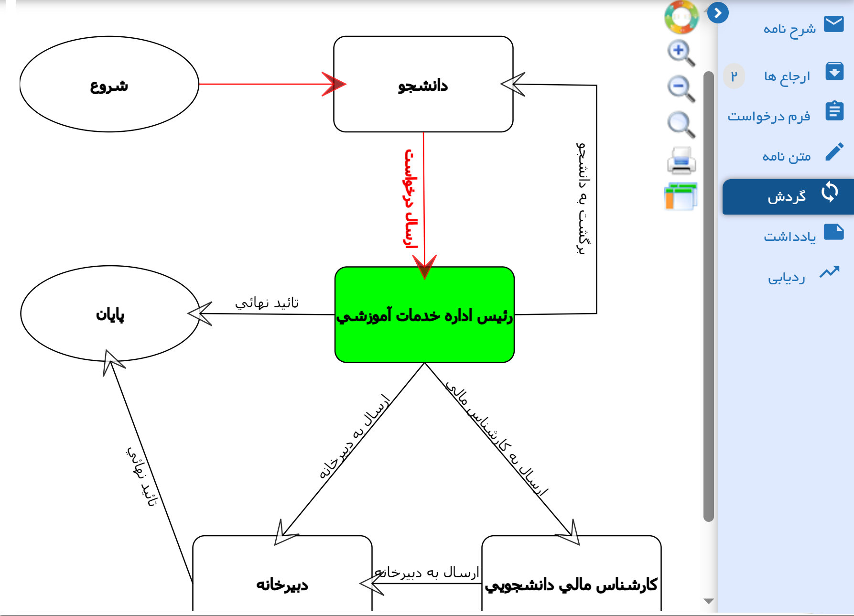This screenshot has width=854, height=616.
Task: Open the فرم درخواست menu item
Action: coord(768,116)
